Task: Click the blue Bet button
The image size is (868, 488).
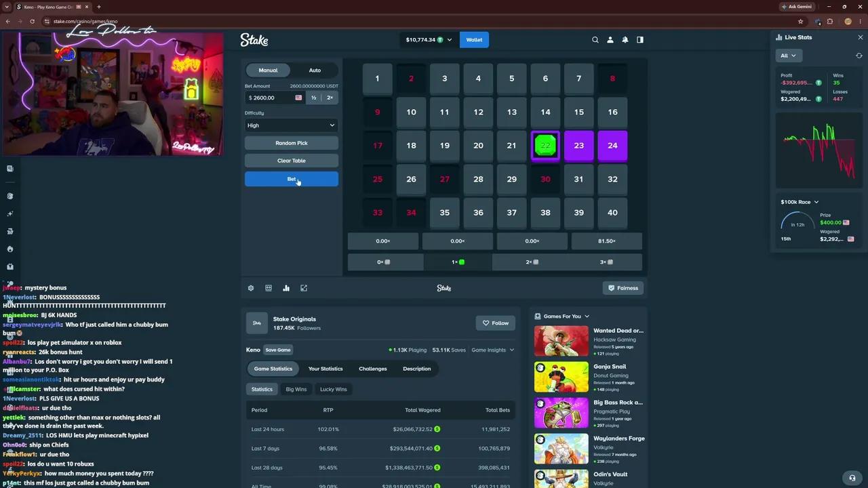Action: tap(292, 179)
